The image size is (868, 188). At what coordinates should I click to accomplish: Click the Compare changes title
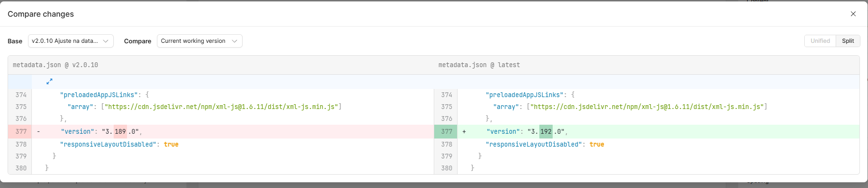coord(40,14)
